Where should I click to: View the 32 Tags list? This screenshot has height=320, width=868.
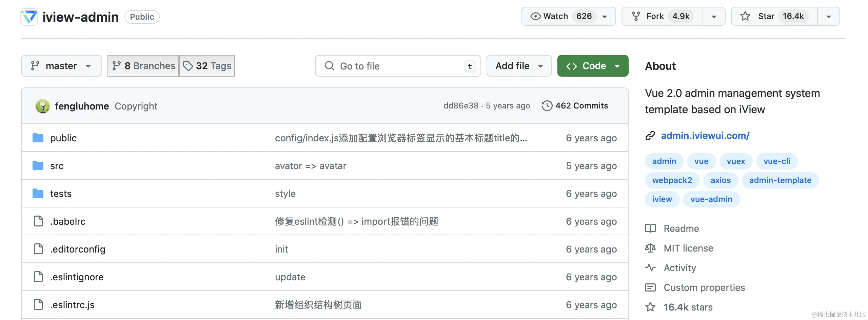(x=207, y=66)
